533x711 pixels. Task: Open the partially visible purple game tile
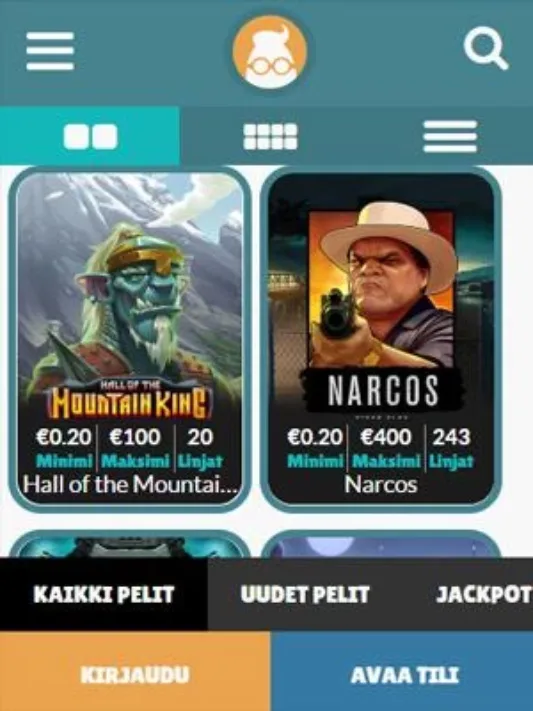point(381,545)
